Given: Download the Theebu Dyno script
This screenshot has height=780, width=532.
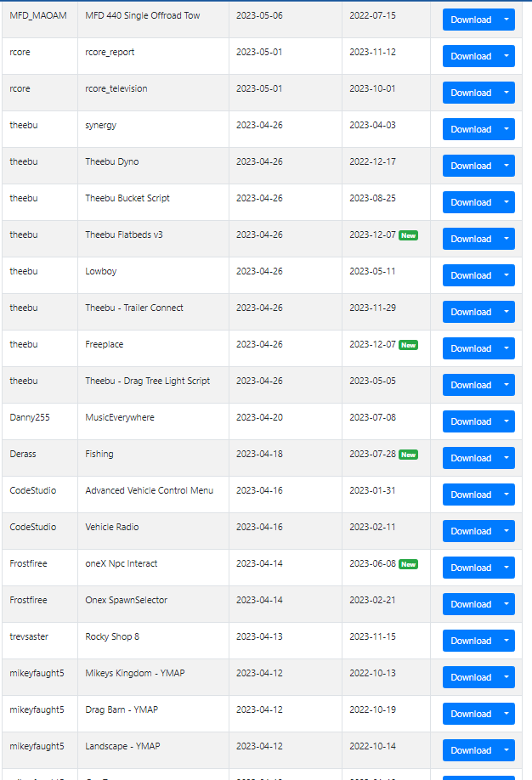Looking at the screenshot, I should click(471, 166).
